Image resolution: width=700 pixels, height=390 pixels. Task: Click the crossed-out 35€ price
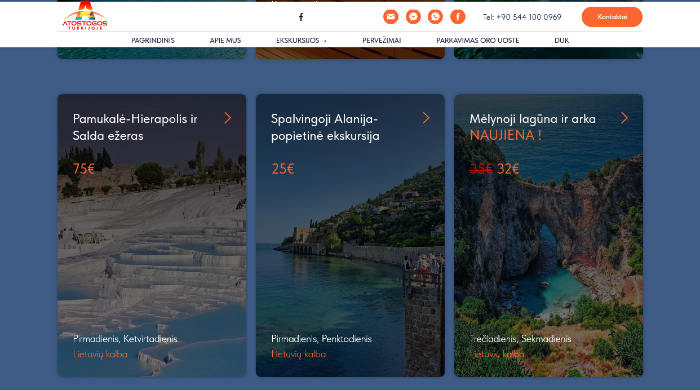pyautogui.click(x=481, y=169)
